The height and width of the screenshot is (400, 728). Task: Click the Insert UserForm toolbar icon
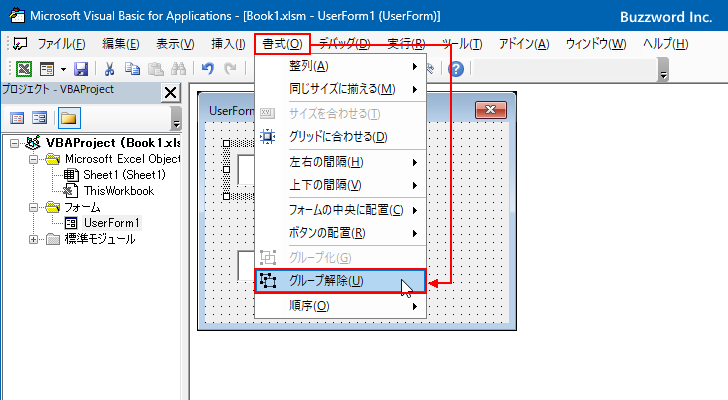(47, 69)
